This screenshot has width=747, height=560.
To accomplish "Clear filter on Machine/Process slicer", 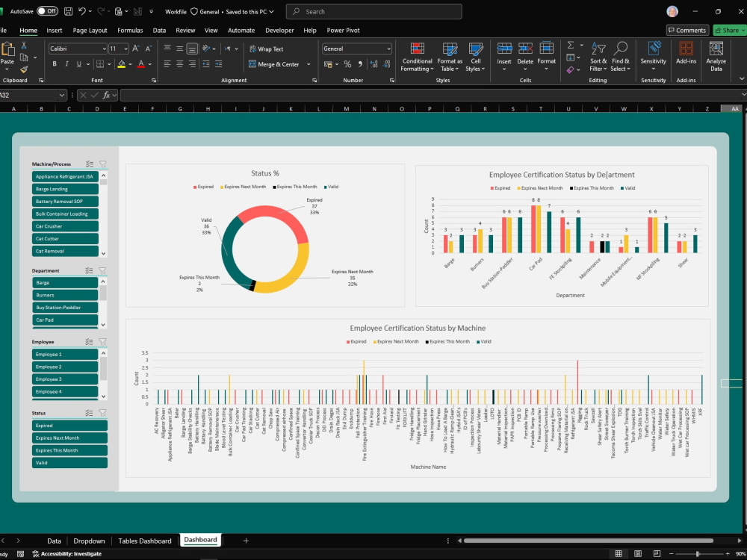I will [102, 164].
